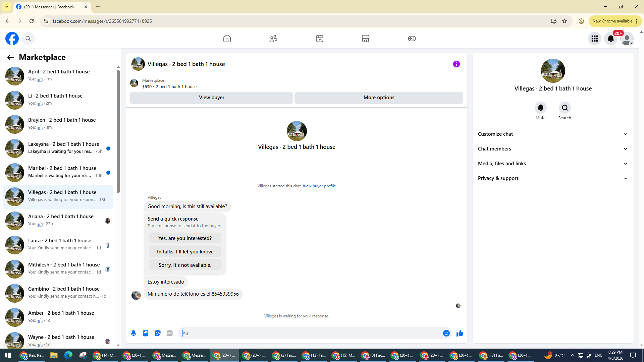Open the sticker picker icon

pos(158,333)
